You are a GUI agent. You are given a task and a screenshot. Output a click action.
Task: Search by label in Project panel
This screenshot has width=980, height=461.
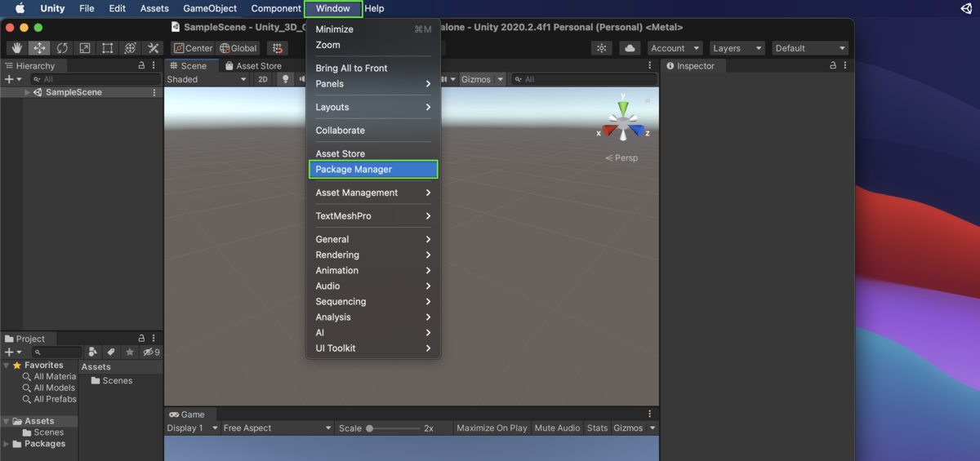coord(112,352)
